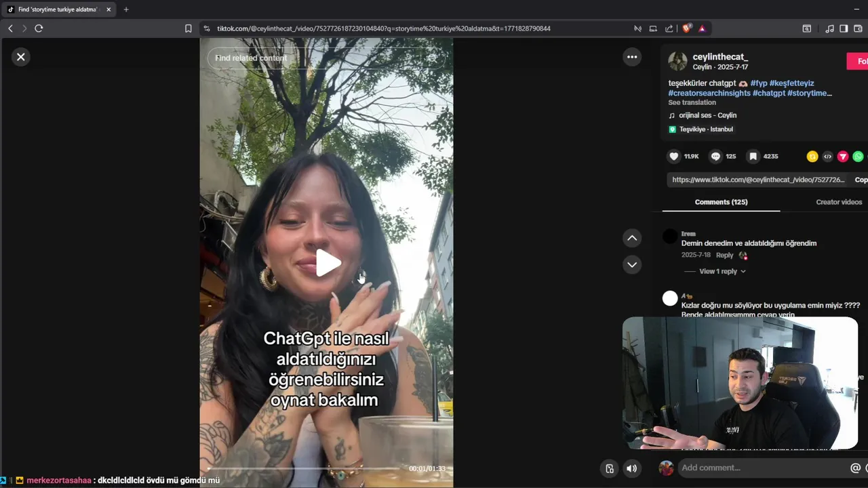
Task: Open the sticker icon beside Irem's Reply
Action: coord(743,256)
